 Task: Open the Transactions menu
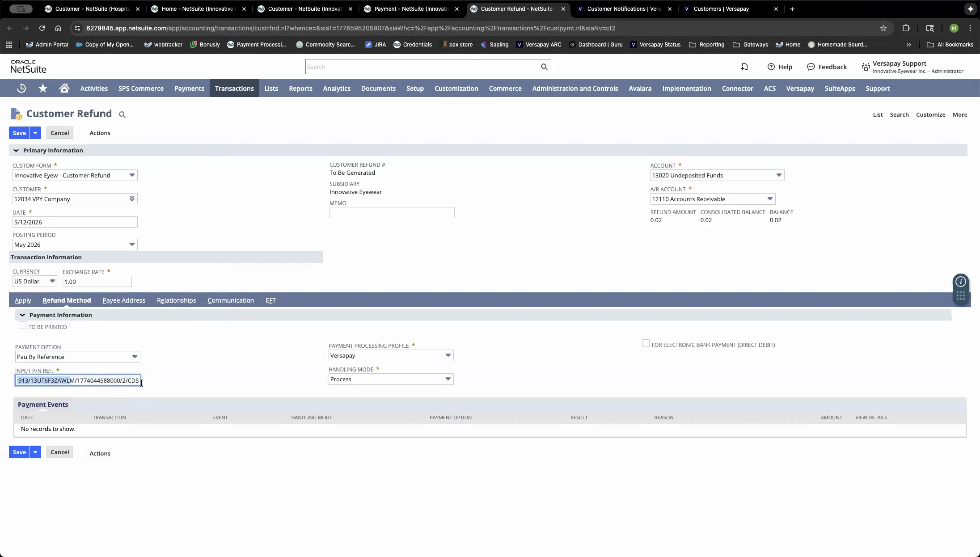click(x=234, y=89)
